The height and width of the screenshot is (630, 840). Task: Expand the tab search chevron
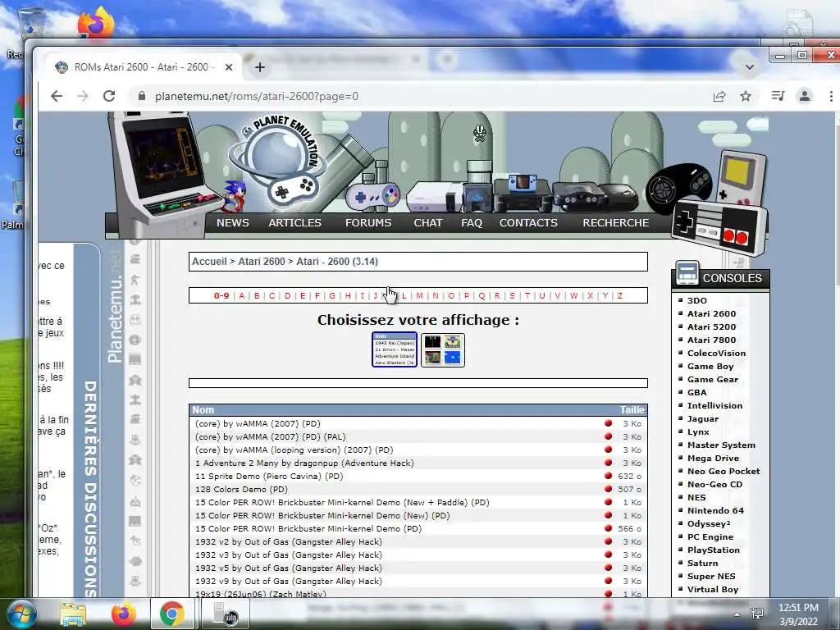pos(750,67)
